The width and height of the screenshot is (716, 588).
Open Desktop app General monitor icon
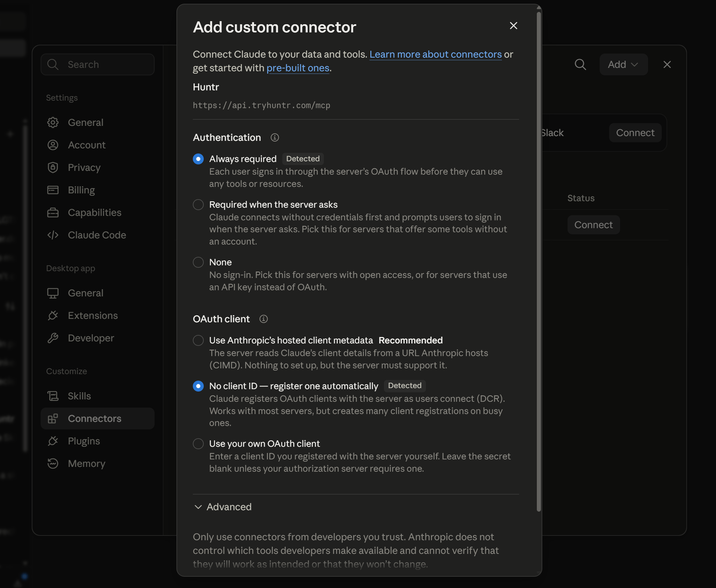click(x=53, y=293)
